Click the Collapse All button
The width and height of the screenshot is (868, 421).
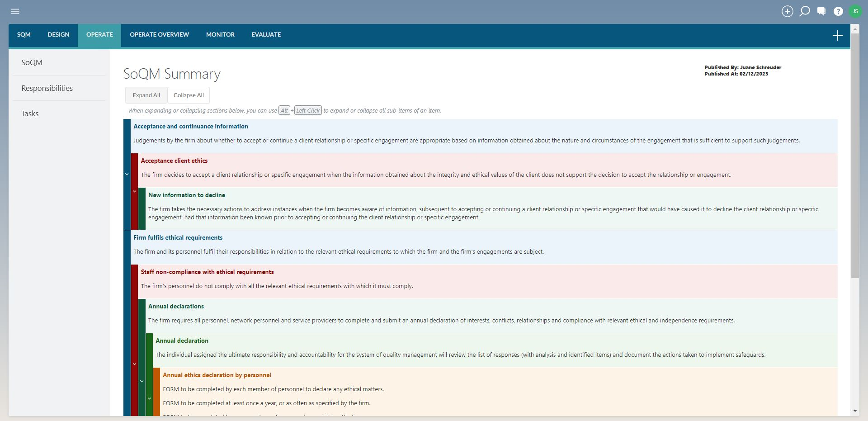(189, 95)
